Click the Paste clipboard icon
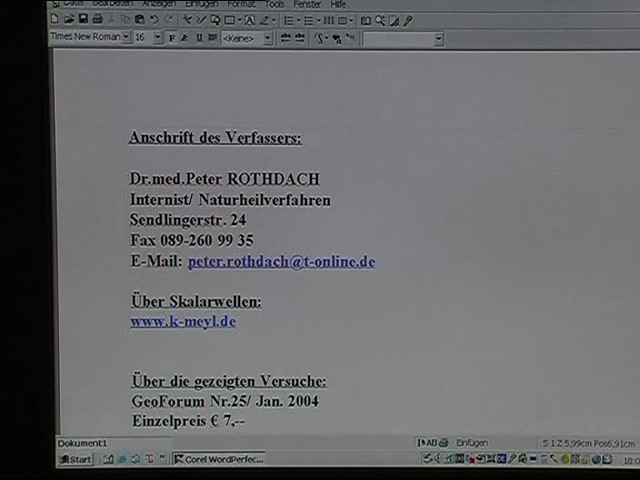 click(140, 19)
